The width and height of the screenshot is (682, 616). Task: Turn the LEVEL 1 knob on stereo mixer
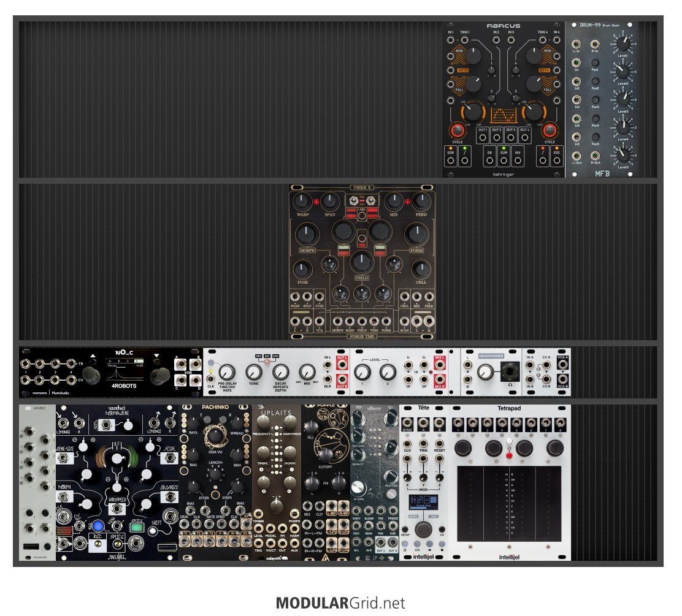pos(362,372)
